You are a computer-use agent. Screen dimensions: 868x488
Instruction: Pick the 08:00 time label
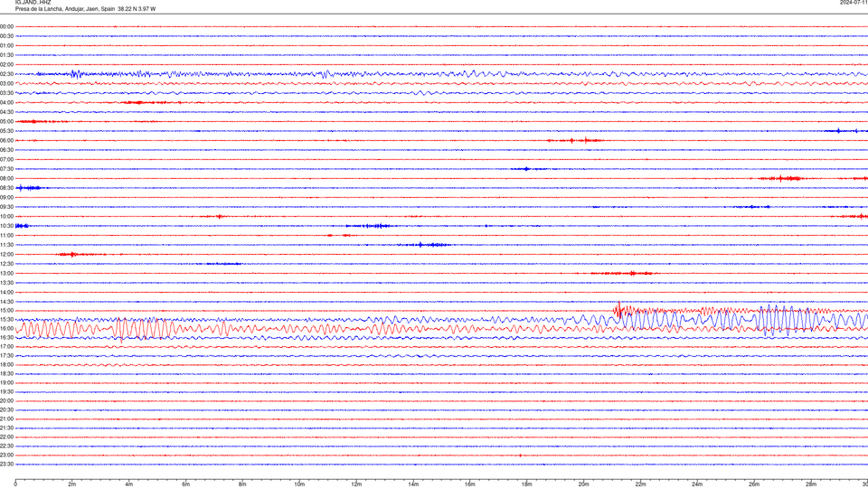click(x=6, y=178)
